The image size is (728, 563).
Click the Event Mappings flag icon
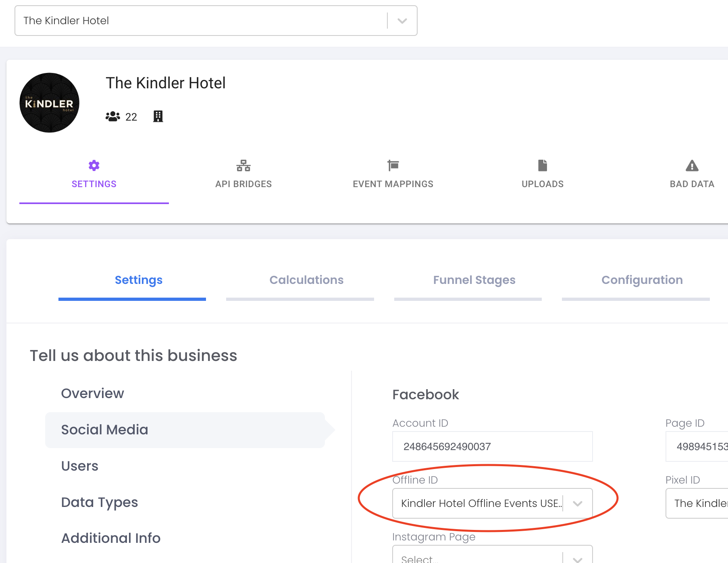coord(393,165)
